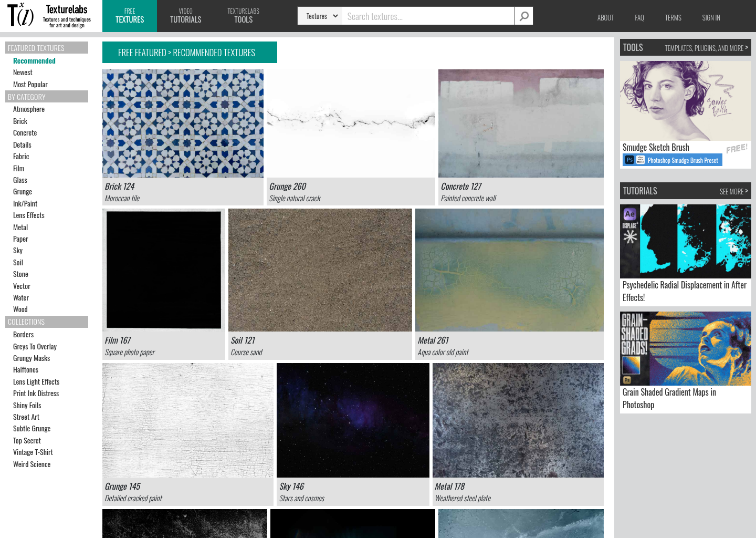This screenshot has height=538, width=756.
Task: Open the Grunge 145 cracked paint thumbnail
Action: click(x=188, y=420)
